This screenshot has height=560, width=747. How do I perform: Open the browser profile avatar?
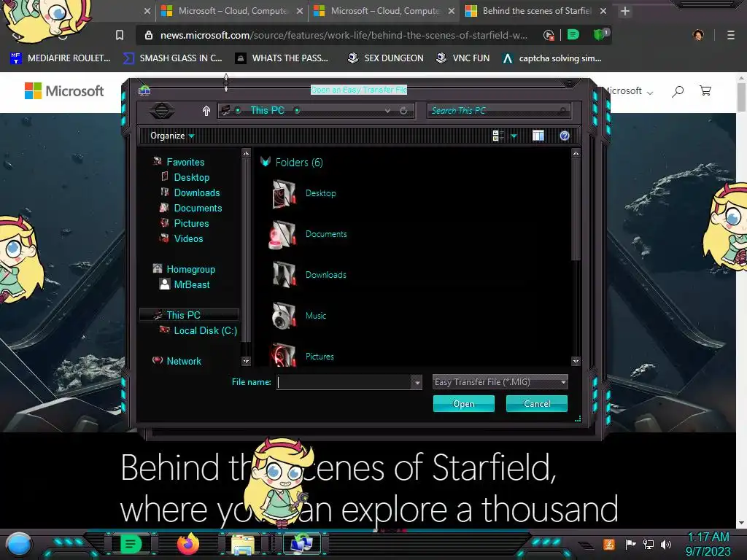click(x=698, y=35)
